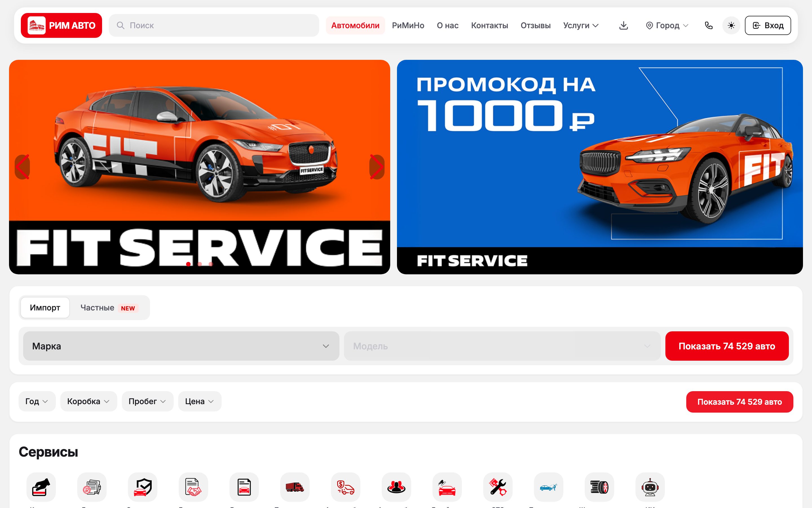Go to the Контакты page
812x508 pixels.
click(x=489, y=25)
